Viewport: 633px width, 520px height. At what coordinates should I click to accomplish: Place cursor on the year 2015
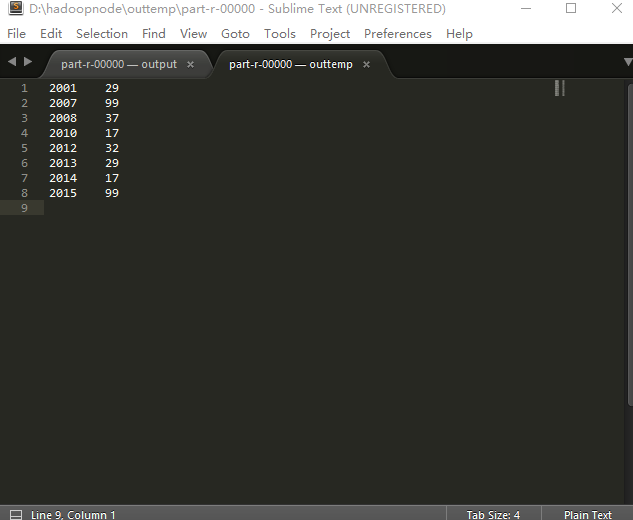pyautogui.click(x=63, y=193)
